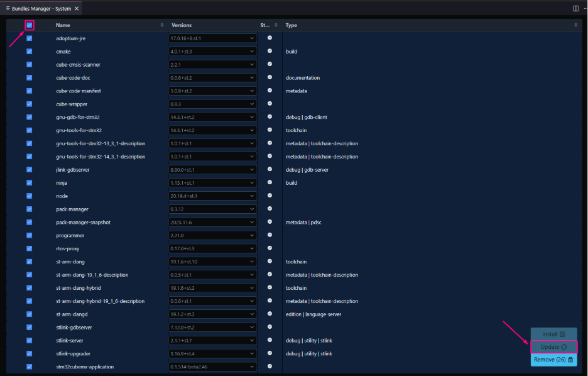The image size is (588, 376).
Task: Click status check icon for adoptium-jre
Action: click(x=269, y=38)
